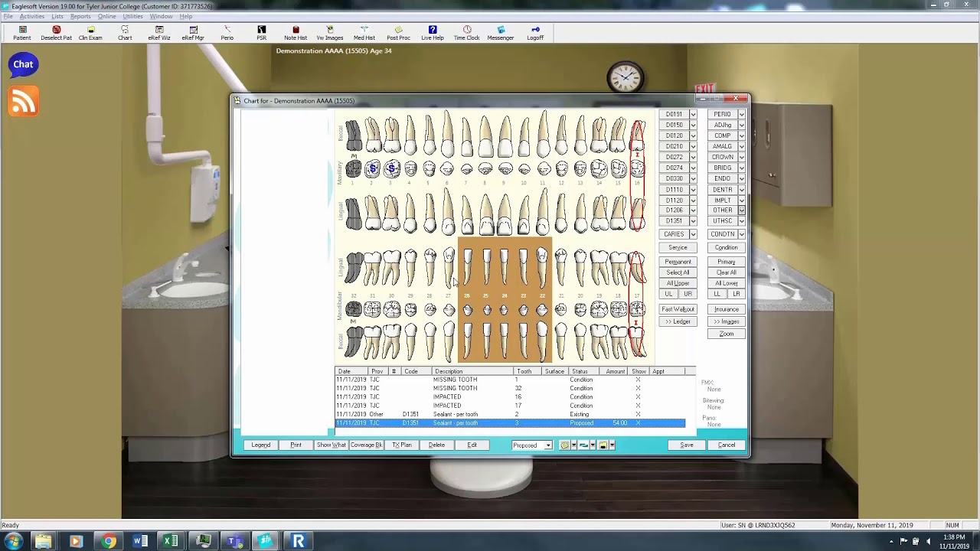Screen dimensions: 980x551
Task: Open Med Hist toolbar icon
Action: coord(364,33)
